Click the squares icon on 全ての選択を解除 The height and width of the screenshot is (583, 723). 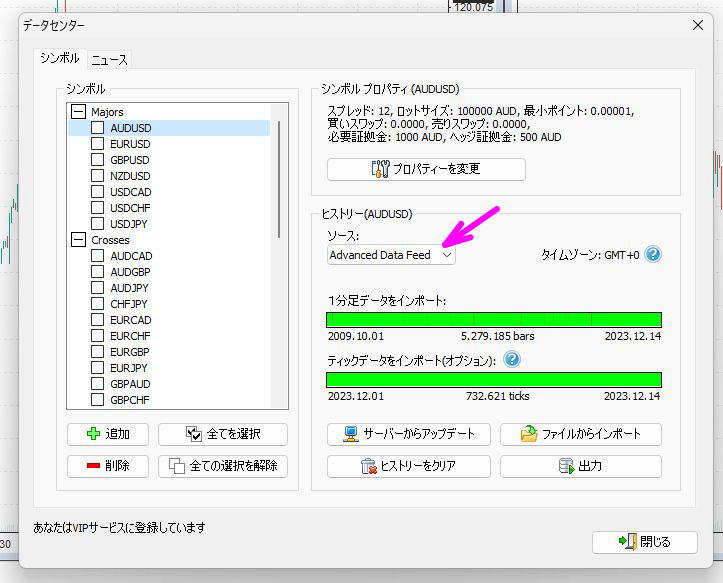click(177, 466)
